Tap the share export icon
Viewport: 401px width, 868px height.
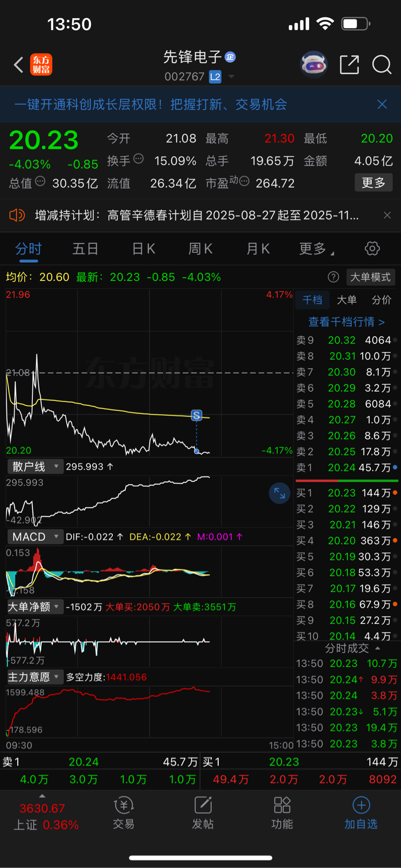(x=349, y=65)
